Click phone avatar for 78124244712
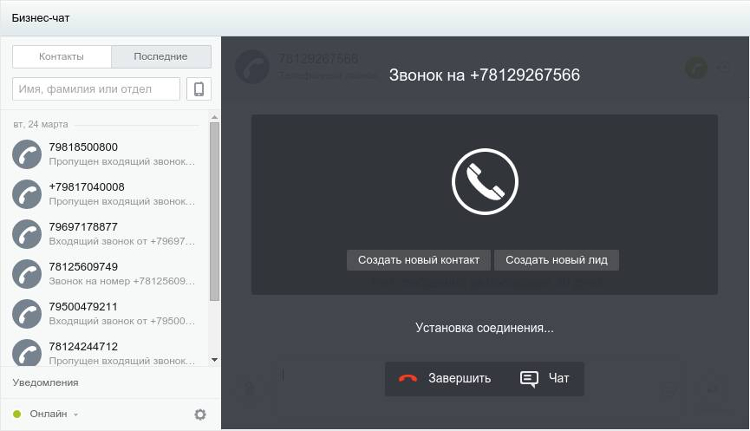Screen dimensions: 750x431 [x=27, y=353]
